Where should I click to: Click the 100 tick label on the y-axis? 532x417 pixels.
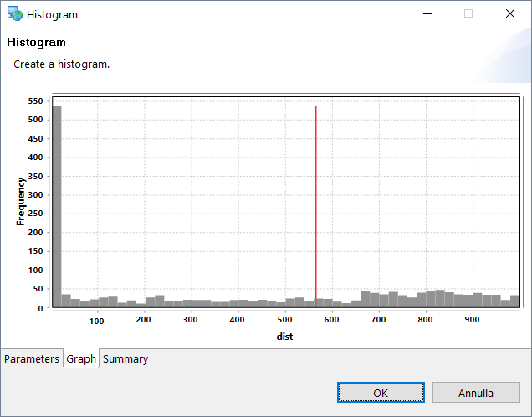(35, 270)
